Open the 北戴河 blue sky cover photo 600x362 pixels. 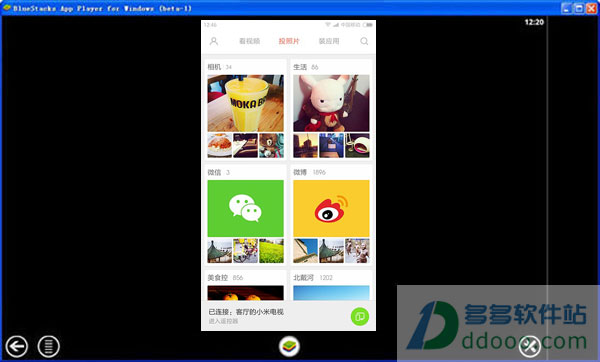pyautogui.click(x=331, y=293)
